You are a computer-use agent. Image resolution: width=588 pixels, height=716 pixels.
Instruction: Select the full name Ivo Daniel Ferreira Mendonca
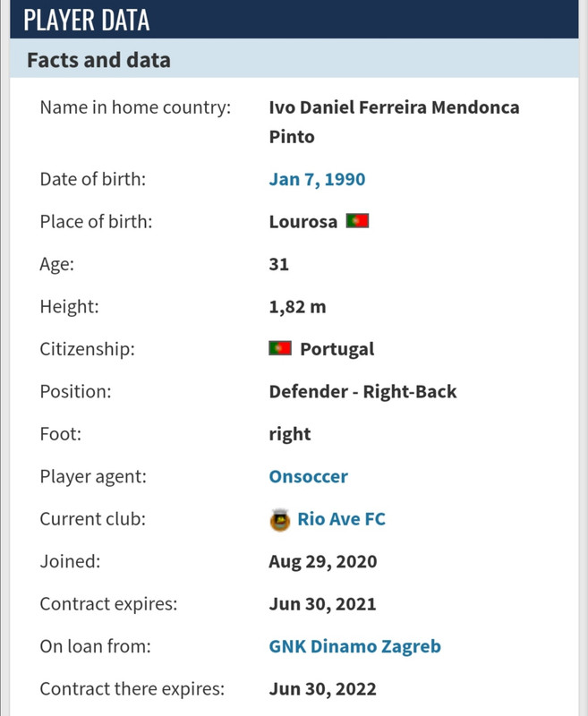[x=394, y=107]
